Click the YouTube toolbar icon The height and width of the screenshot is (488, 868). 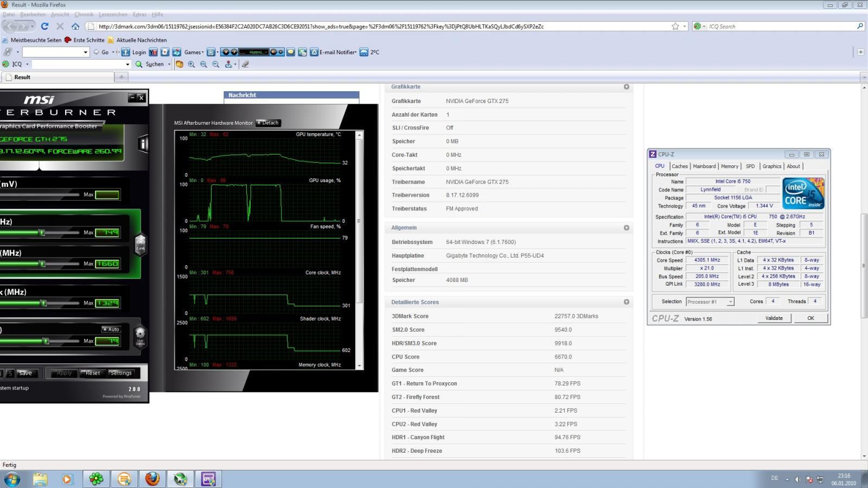[153, 52]
